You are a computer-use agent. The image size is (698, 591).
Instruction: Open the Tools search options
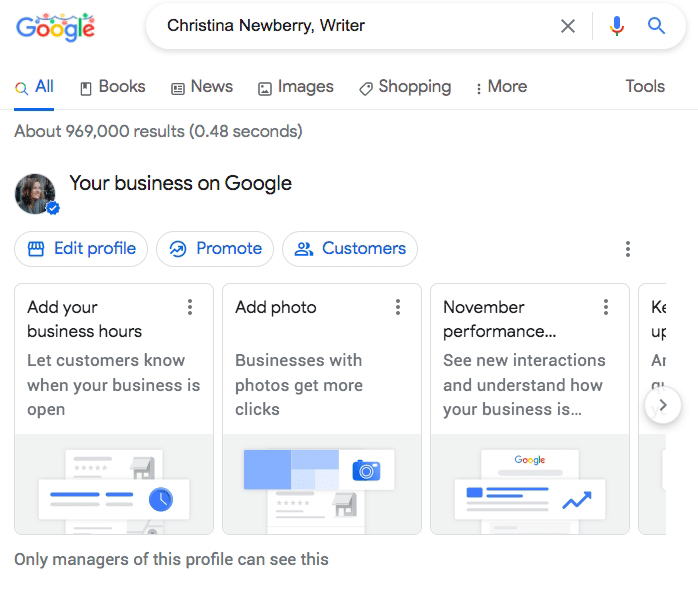(645, 86)
